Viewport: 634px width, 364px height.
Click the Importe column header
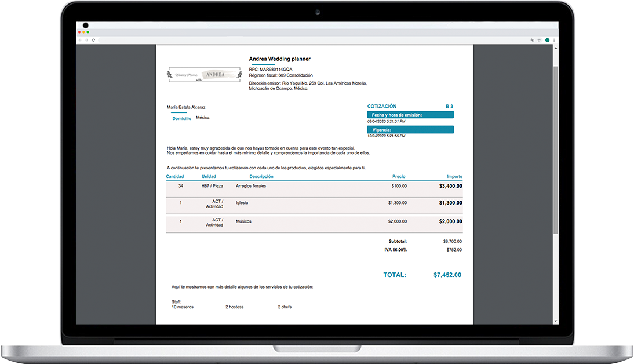tap(454, 176)
